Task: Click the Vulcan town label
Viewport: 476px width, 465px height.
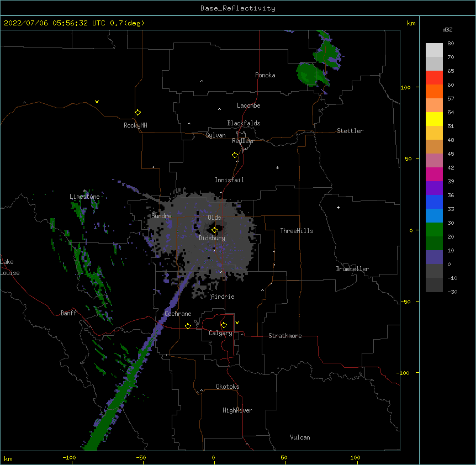Action: [x=300, y=437]
